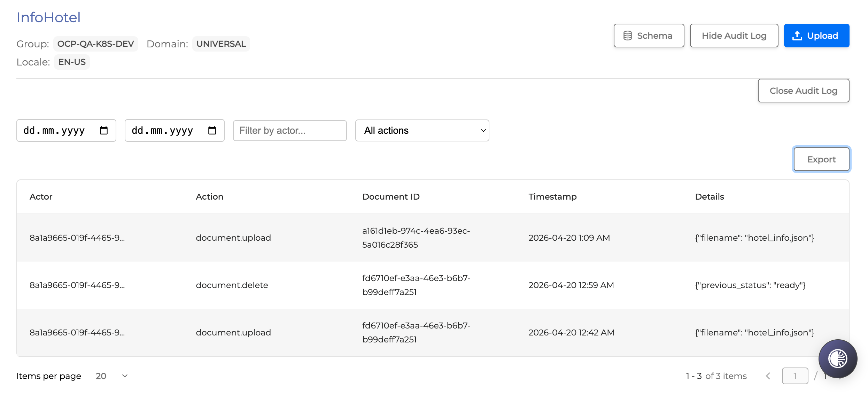Click the Hide Audit Log button
The height and width of the screenshot is (402, 868).
pyautogui.click(x=734, y=36)
